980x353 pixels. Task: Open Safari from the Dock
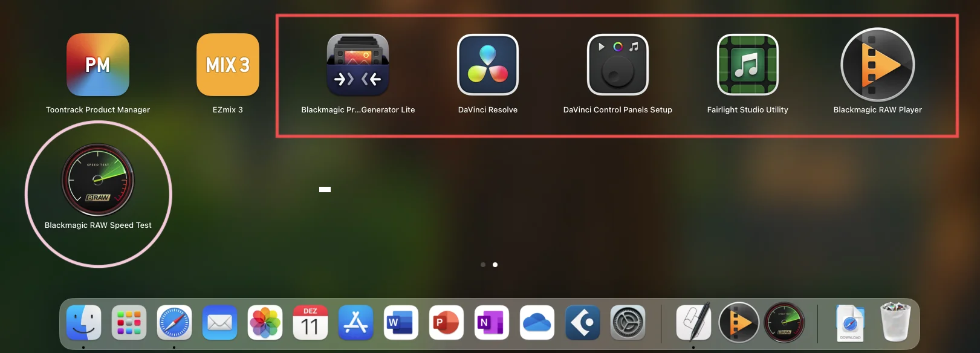tap(174, 323)
